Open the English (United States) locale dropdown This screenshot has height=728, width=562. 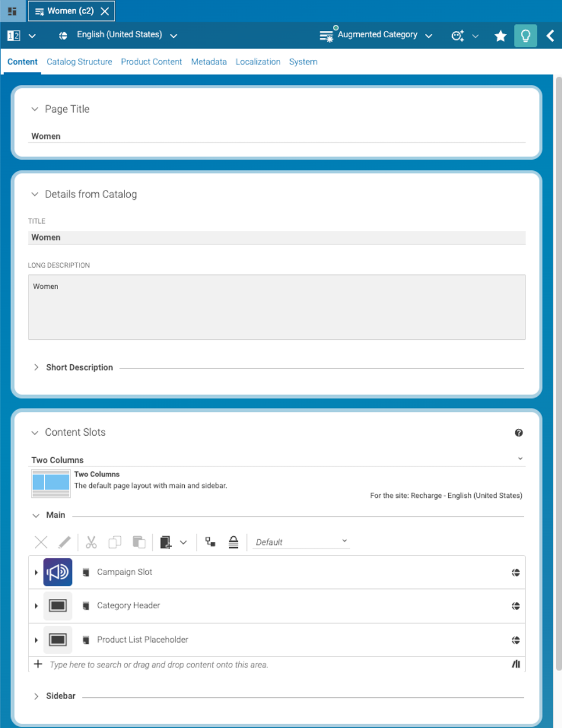click(x=119, y=35)
